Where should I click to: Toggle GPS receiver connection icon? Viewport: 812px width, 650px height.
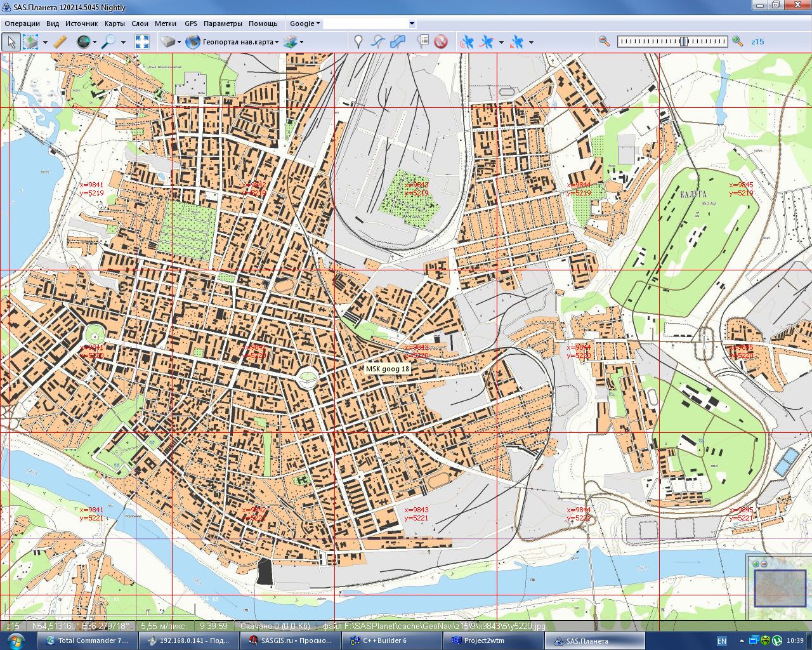point(466,42)
